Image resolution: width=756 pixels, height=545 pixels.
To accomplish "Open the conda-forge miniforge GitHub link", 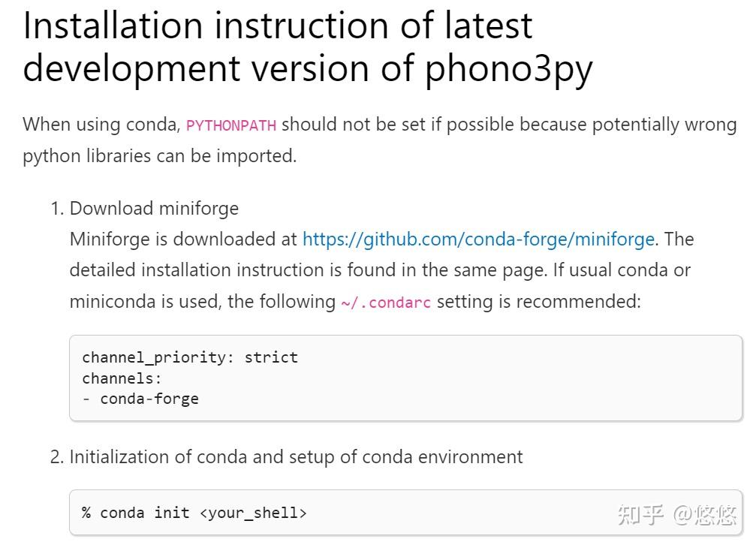I will click(x=478, y=239).
